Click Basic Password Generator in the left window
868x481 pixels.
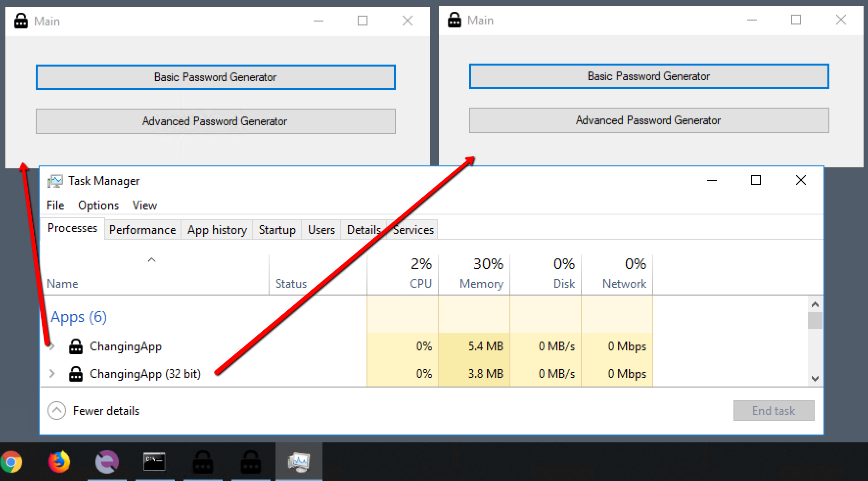[x=215, y=77]
